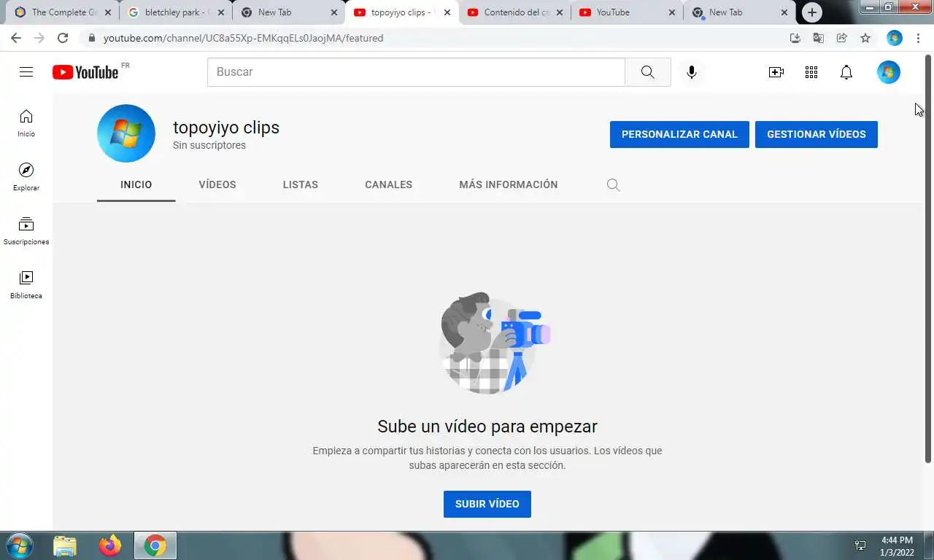The height and width of the screenshot is (560, 934).
Task: Activate voice search microphone icon
Action: point(692,72)
